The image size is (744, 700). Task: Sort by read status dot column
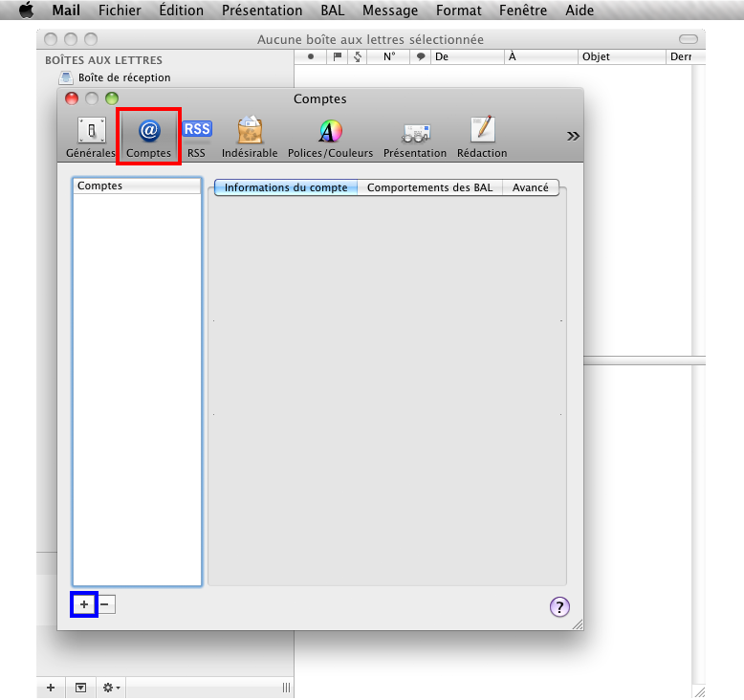point(311,56)
